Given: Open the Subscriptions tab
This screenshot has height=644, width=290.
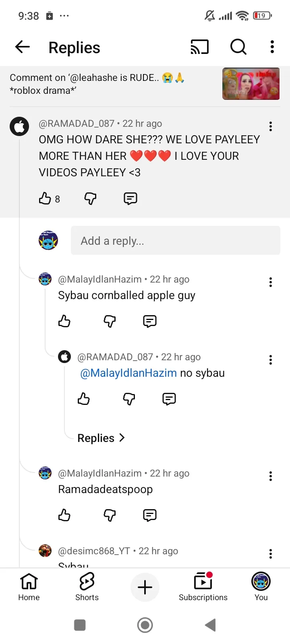Looking at the screenshot, I should coord(203,587).
